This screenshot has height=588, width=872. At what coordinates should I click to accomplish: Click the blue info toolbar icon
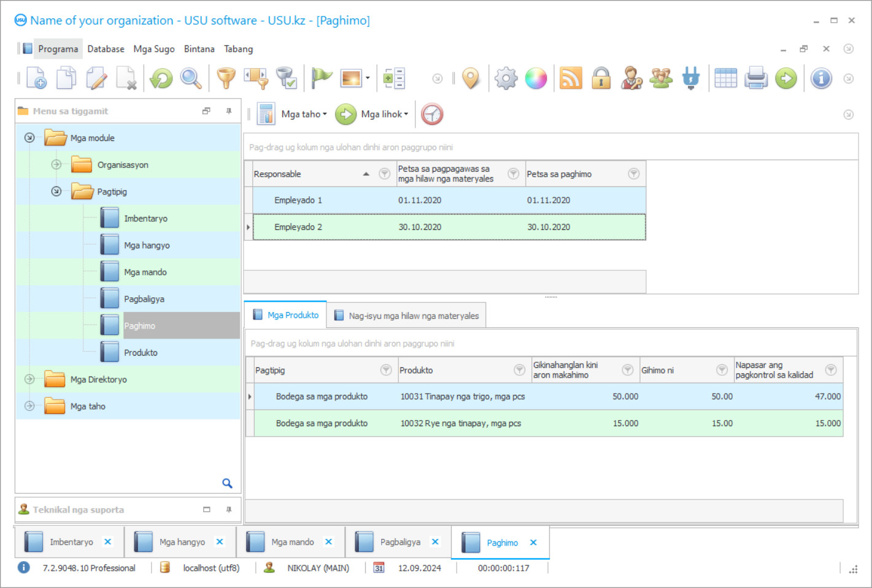pos(821,78)
